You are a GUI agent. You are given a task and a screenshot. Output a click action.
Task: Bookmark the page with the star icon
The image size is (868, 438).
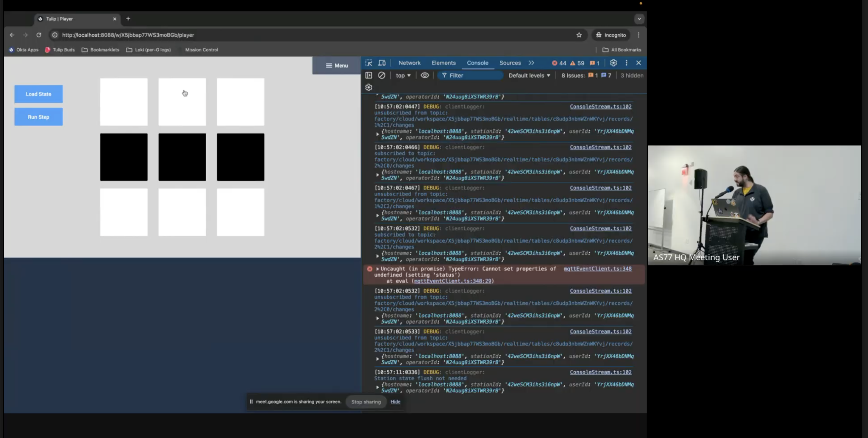coord(579,35)
